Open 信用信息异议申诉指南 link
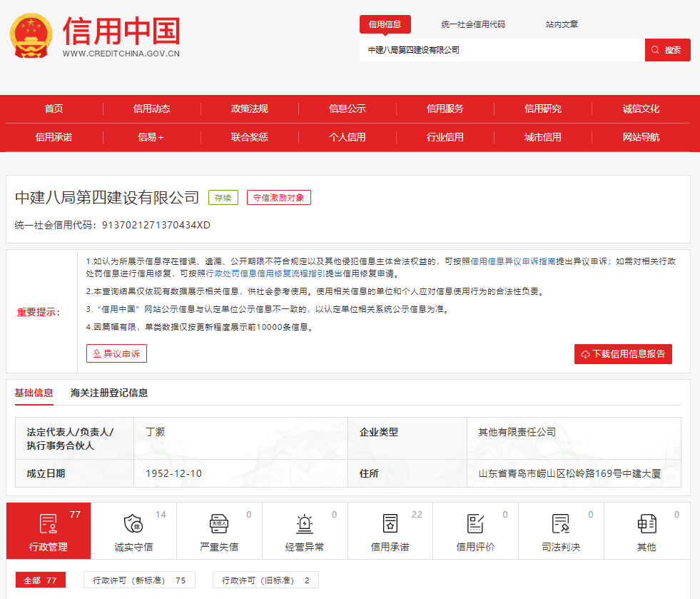 click(513, 261)
